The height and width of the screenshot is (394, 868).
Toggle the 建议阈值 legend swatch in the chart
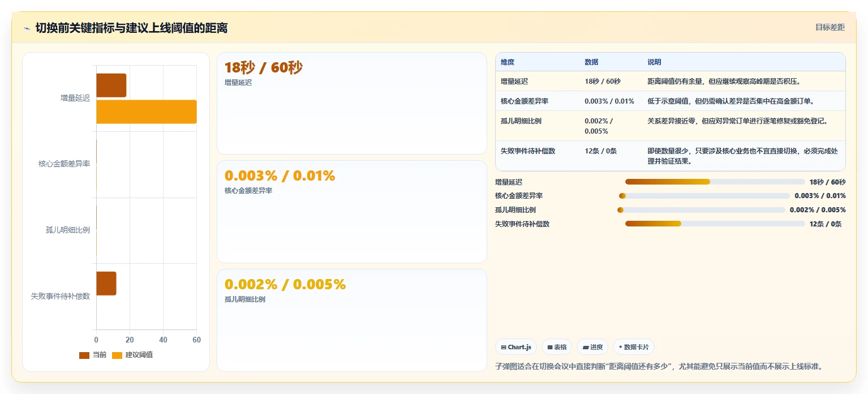click(x=117, y=355)
